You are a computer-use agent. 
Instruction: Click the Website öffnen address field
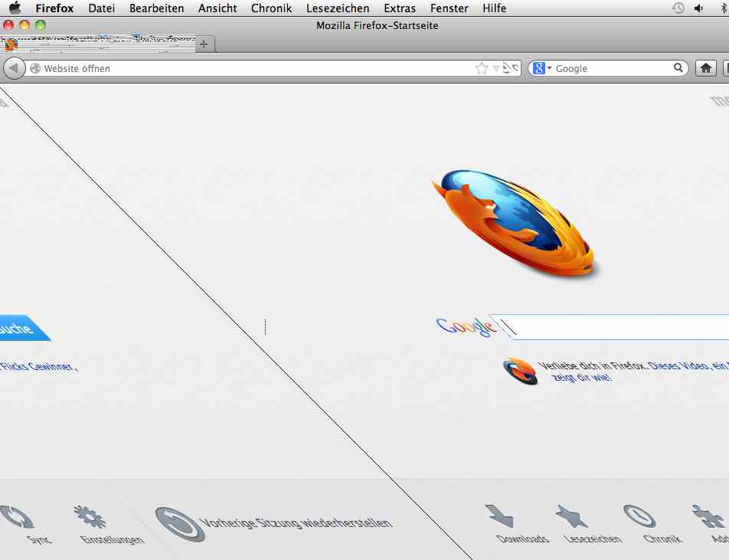(251, 69)
